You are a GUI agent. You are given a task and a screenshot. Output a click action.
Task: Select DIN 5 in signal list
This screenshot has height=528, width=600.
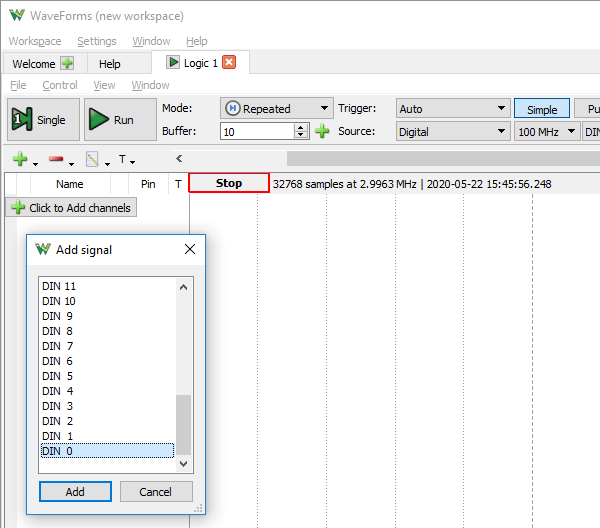click(108, 376)
